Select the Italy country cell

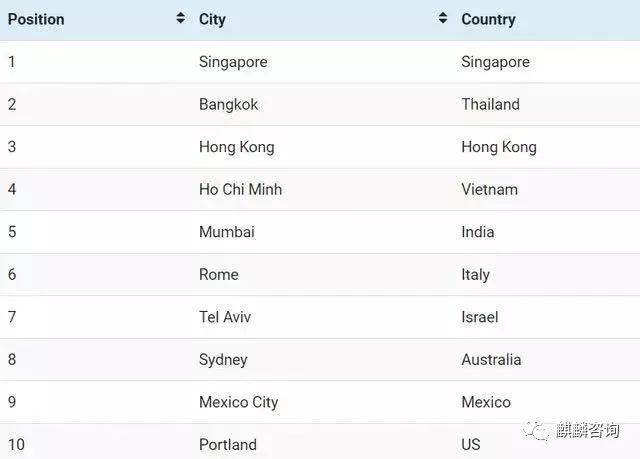[x=475, y=274]
